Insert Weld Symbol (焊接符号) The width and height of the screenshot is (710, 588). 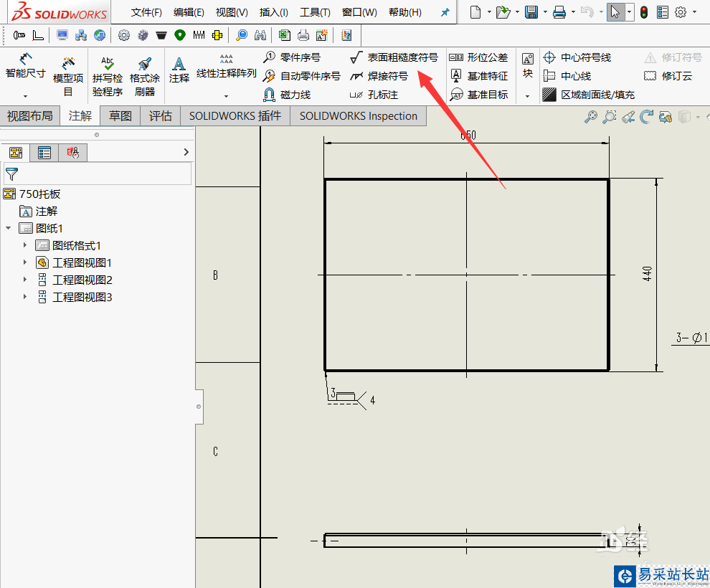379,76
